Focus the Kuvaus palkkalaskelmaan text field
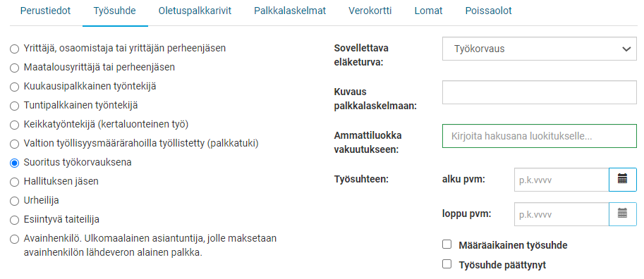This screenshot has height=279, width=644. [x=540, y=92]
